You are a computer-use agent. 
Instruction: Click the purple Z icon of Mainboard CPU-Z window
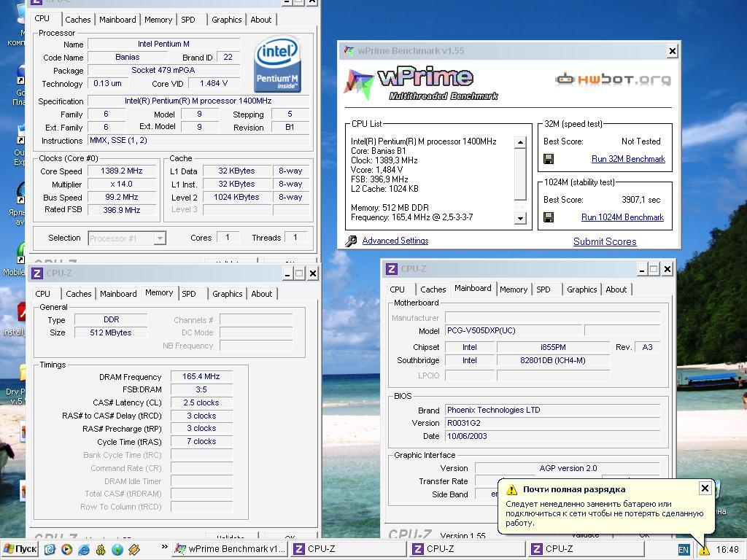(392, 269)
